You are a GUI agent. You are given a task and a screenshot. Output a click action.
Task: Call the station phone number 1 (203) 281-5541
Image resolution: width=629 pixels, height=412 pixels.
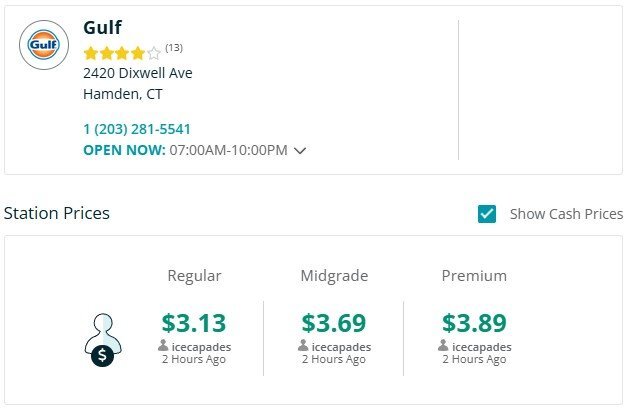tap(137, 129)
